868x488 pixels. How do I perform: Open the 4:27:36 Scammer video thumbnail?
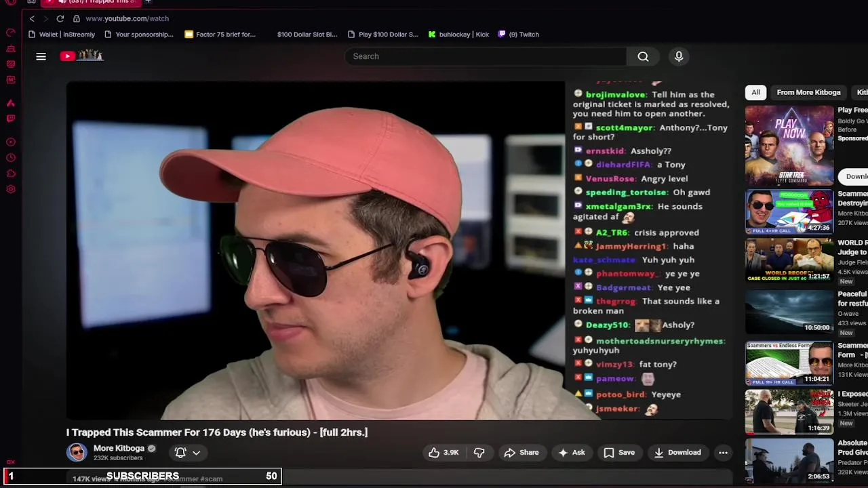[789, 211]
